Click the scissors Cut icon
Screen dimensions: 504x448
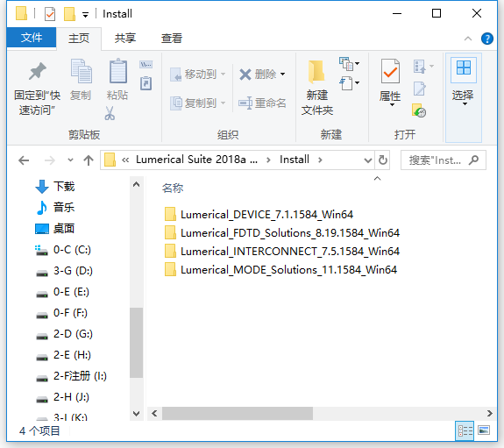point(110,113)
